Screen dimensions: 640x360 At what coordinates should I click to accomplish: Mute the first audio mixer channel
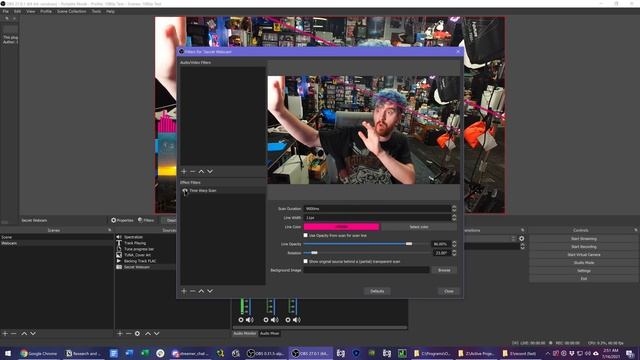[x=249, y=320]
